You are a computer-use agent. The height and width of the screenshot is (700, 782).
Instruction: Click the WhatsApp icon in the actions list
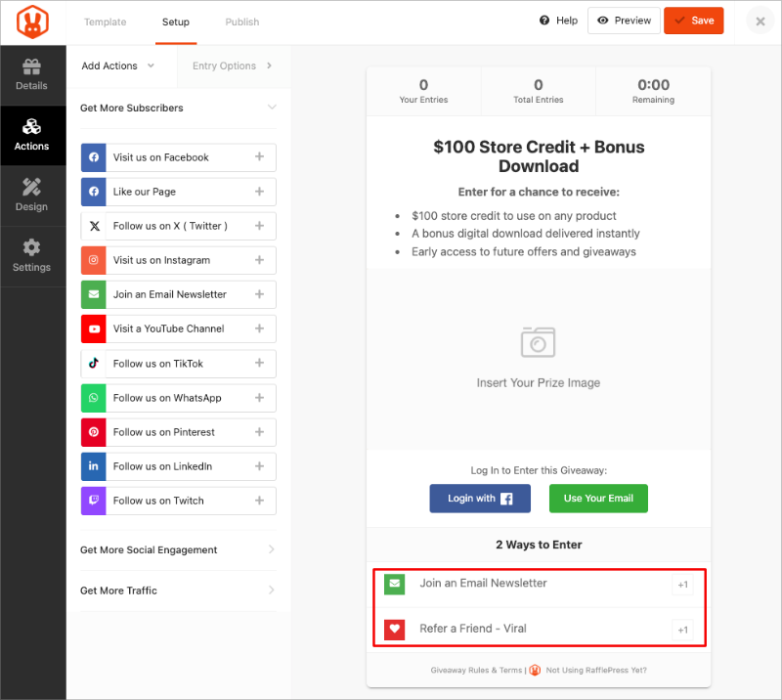92,398
